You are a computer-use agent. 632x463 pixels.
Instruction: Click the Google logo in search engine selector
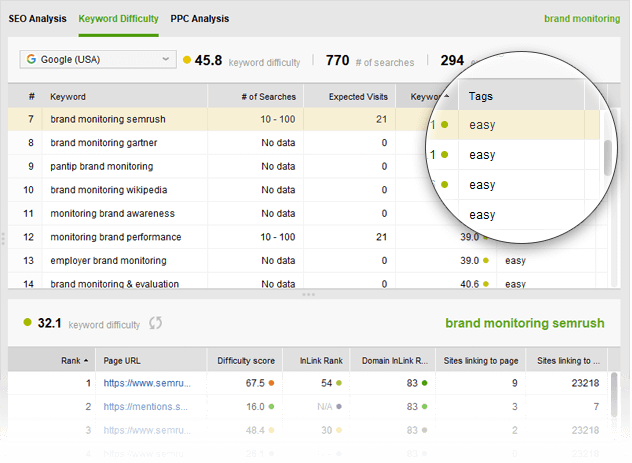coord(32,60)
